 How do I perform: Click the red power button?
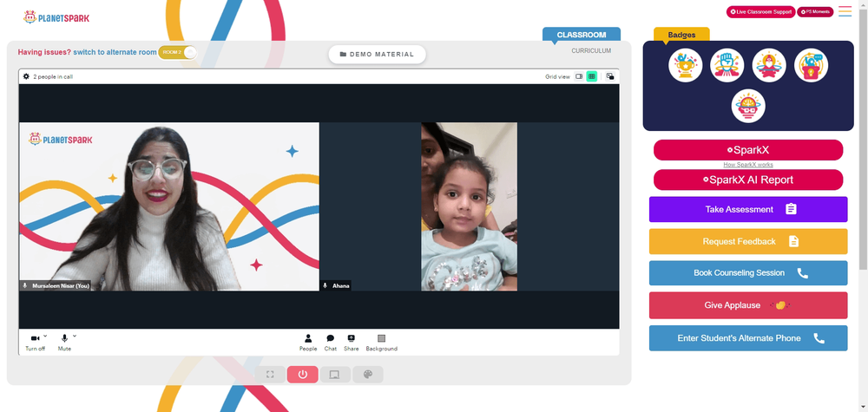coord(302,375)
